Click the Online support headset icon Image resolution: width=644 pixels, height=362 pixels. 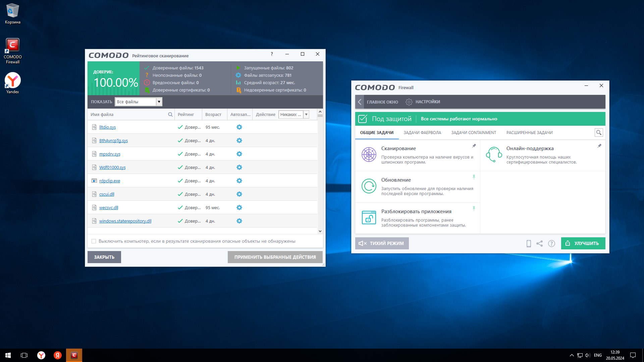click(x=494, y=155)
